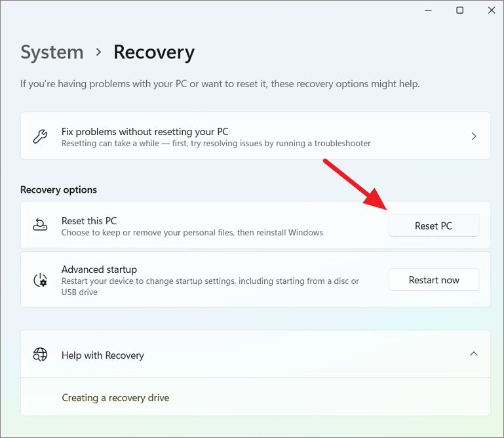Screen dimensions: 504x438
Task: Navigate back to System breadcrumb
Action: [52, 52]
